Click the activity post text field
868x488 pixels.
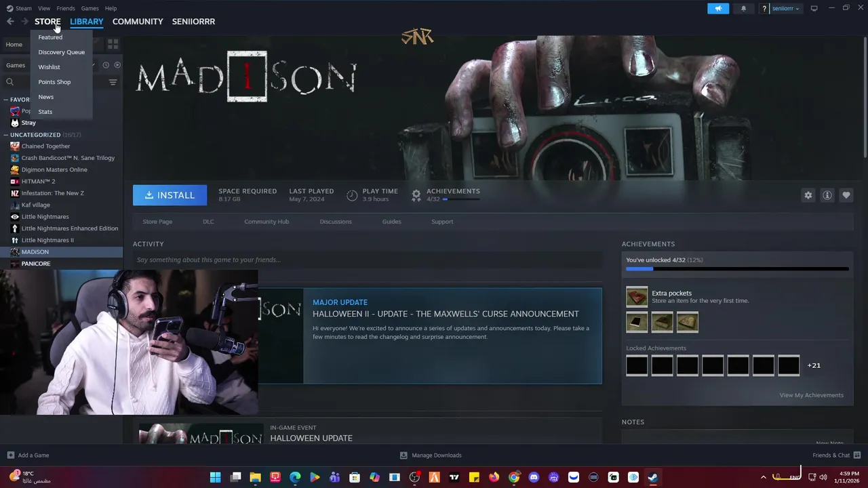368,260
